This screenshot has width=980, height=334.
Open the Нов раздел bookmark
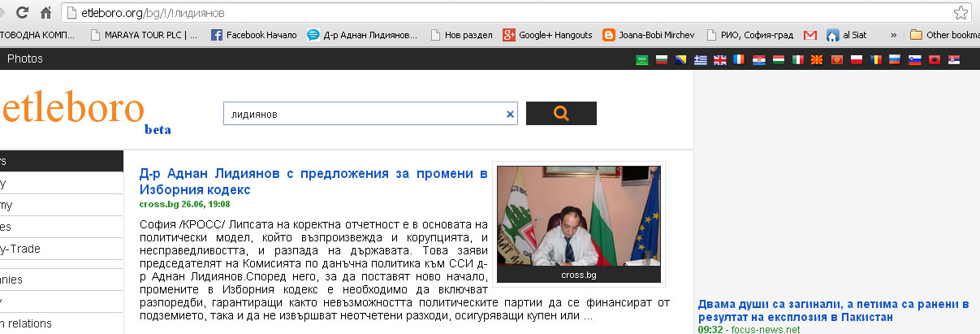click(460, 35)
